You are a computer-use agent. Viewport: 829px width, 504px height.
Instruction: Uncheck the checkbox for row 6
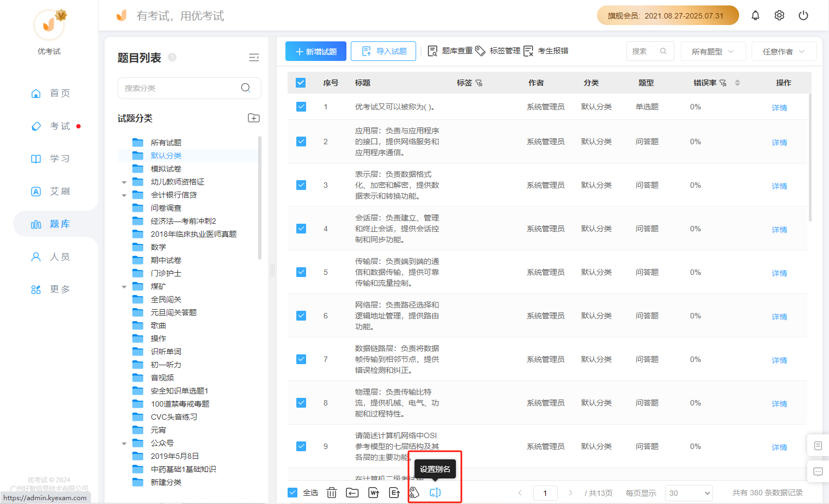(x=301, y=316)
